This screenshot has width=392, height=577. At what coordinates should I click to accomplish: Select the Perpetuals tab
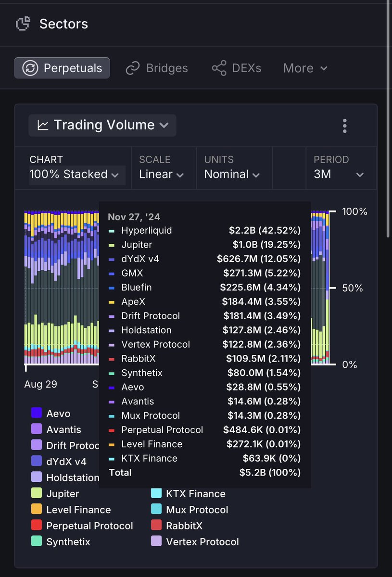pyautogui.click(x=62, y=68)
